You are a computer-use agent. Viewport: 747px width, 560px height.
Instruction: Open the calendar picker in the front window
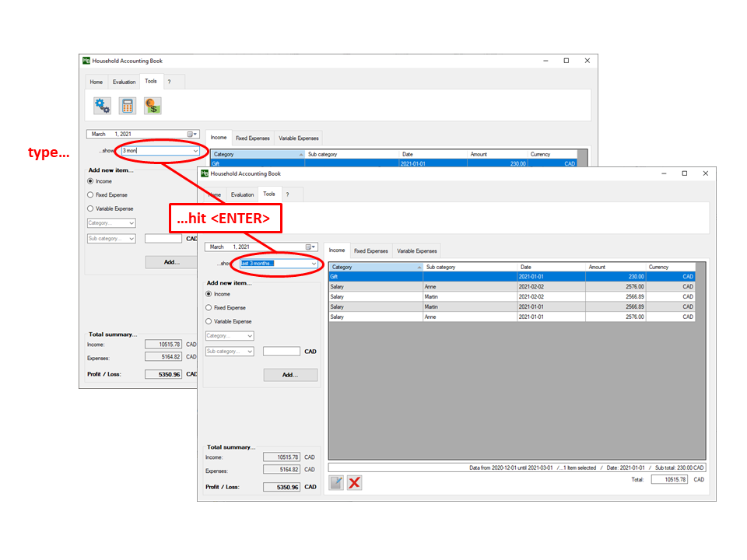(311, 247)
